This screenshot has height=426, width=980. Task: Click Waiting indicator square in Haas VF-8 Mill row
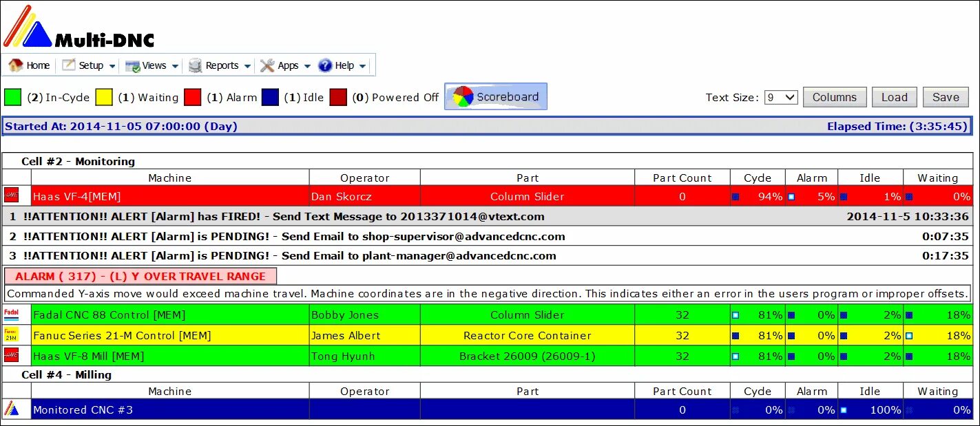click(x=909, y=356)
